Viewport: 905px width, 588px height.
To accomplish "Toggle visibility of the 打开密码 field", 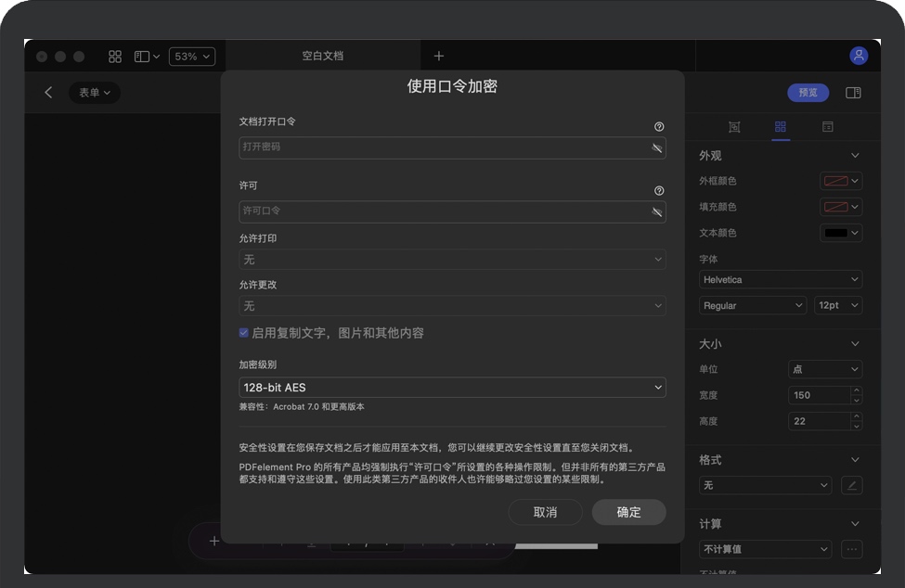I will click(657, 147).
